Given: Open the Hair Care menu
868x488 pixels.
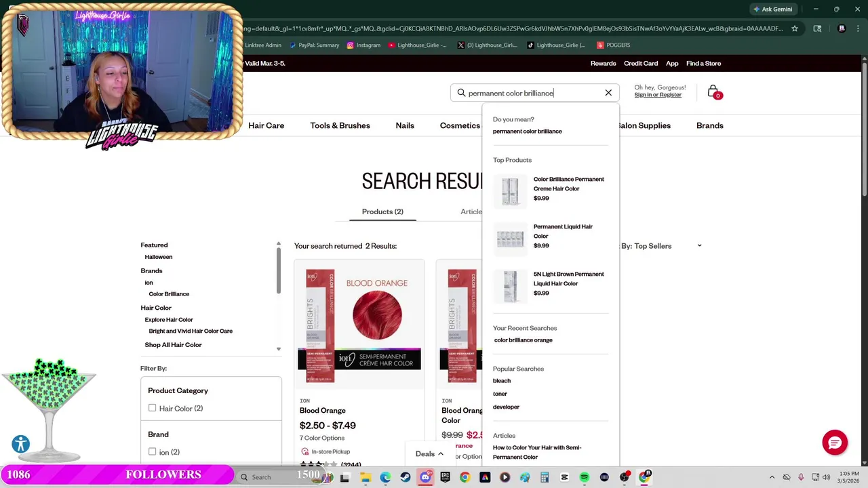Looking at the screenshot, I should tap(266, 125).
